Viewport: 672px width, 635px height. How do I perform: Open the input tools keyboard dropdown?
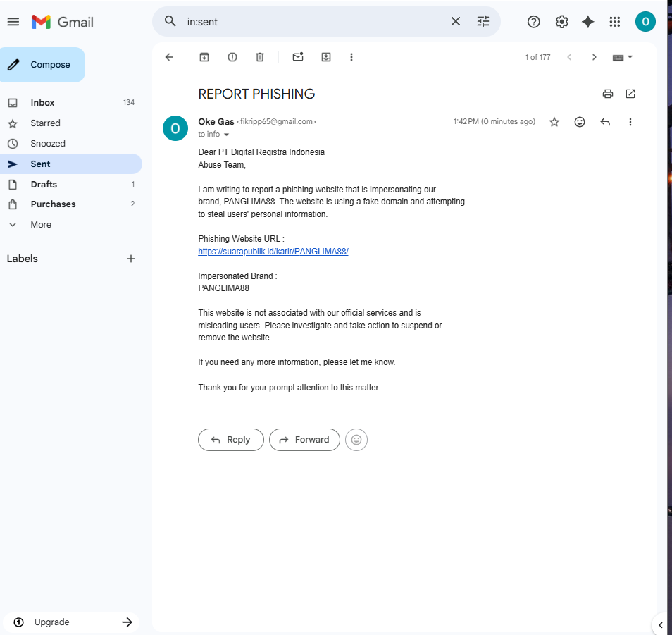[622, 58]
